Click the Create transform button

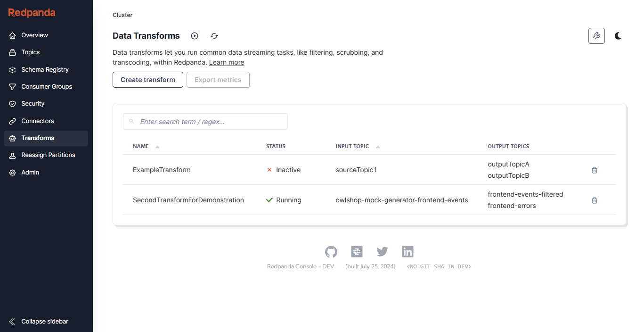point(147,80)
